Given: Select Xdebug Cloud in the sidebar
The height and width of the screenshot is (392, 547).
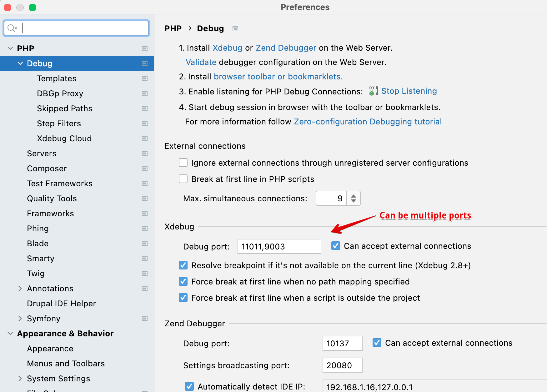Looking at the screenshot, I should tap(64, 138).
